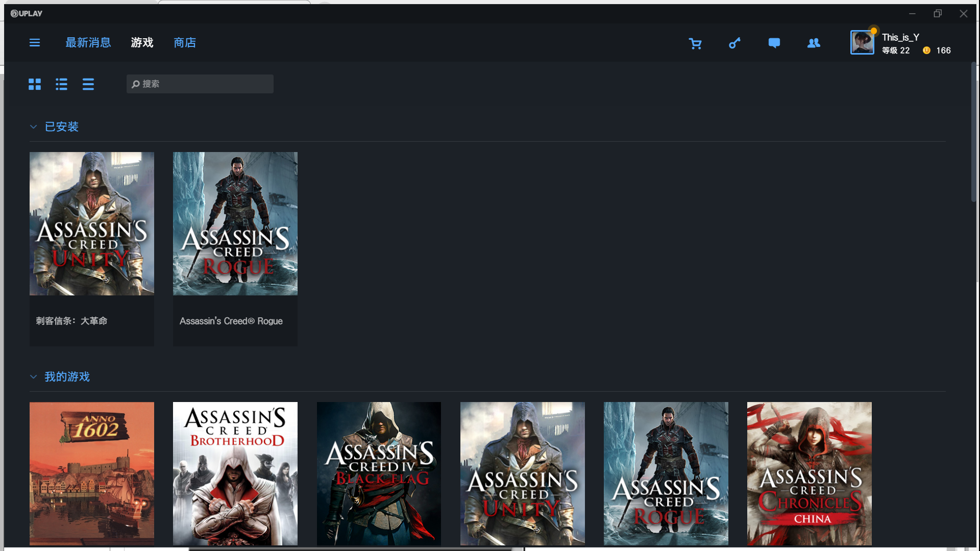980x551 pixels.
Task: Open installed Assassin's Creed Unity cover
Action: [92, 223]
